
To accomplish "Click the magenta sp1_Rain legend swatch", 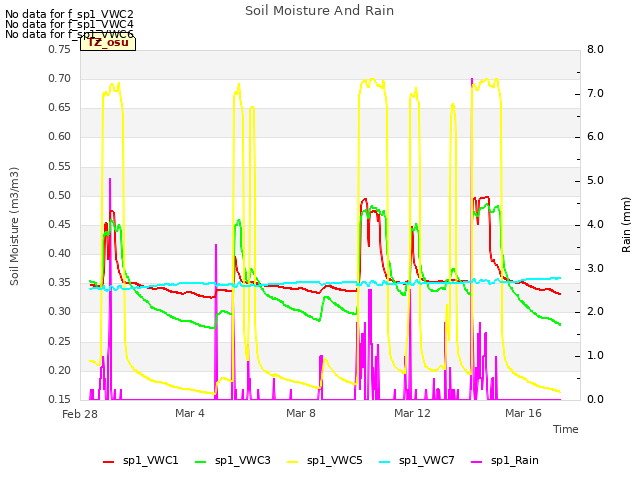I will 477,462.
